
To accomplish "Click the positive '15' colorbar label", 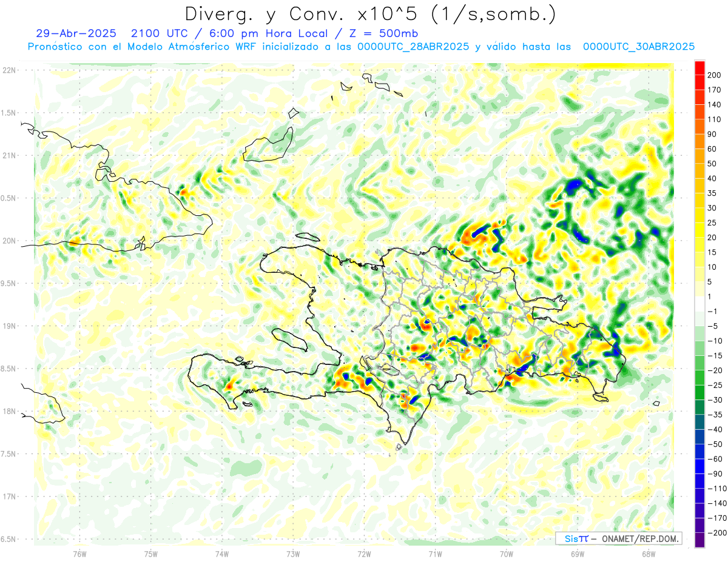I will pos(712,252).
